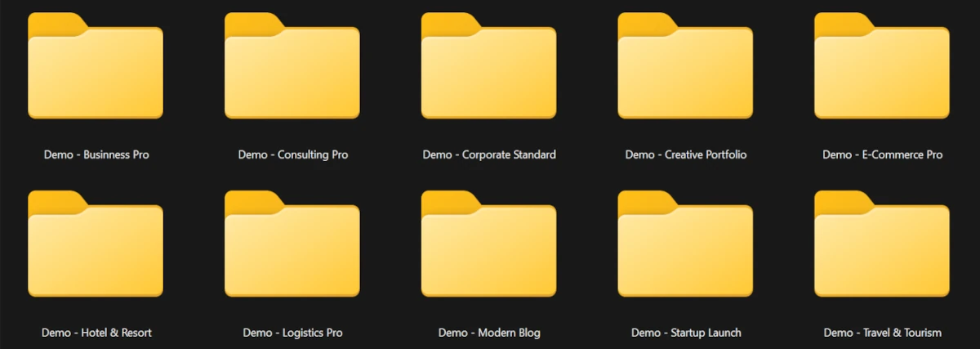This screenshot has height=349, width=980.
Task: Select the Demo - Creative Portfolio folder icon
Action: [685, 66]
